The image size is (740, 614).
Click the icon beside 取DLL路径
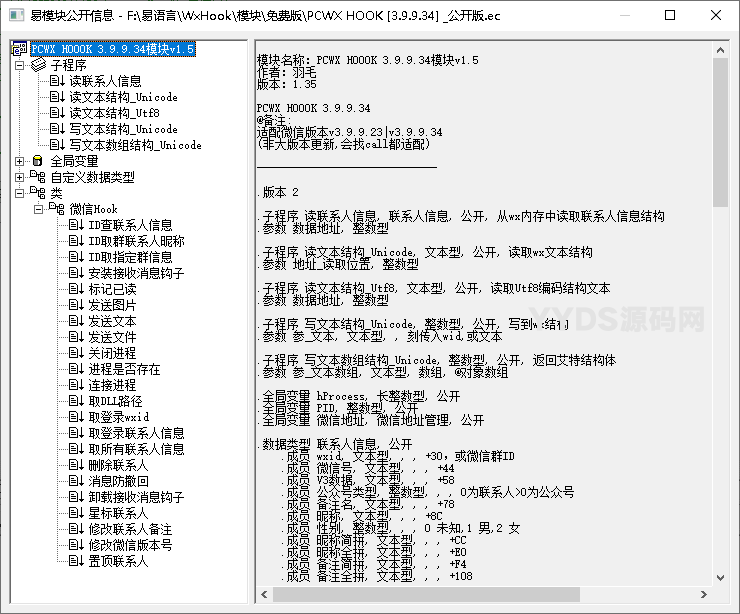[x=76, y=401]
